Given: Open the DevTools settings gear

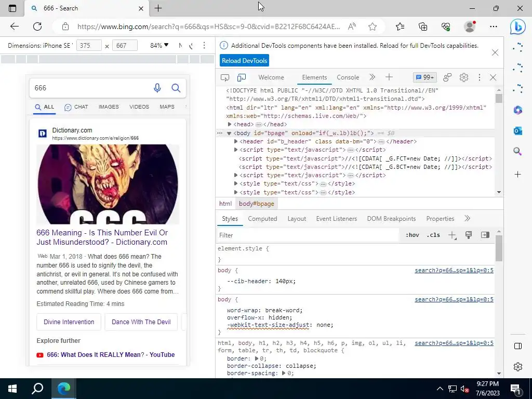Looking at the screenshot, I should pos(464,77).
